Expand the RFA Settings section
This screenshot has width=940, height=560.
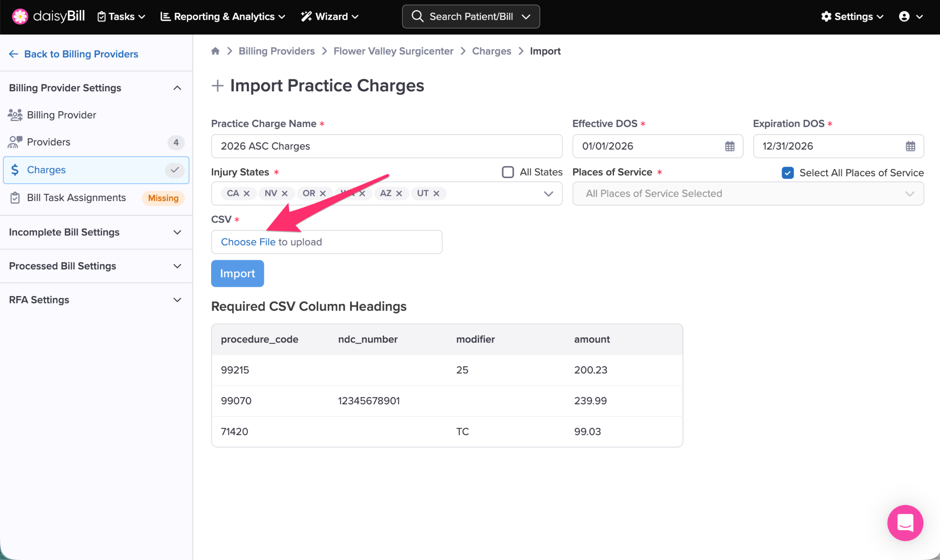[x=177, y=300]
